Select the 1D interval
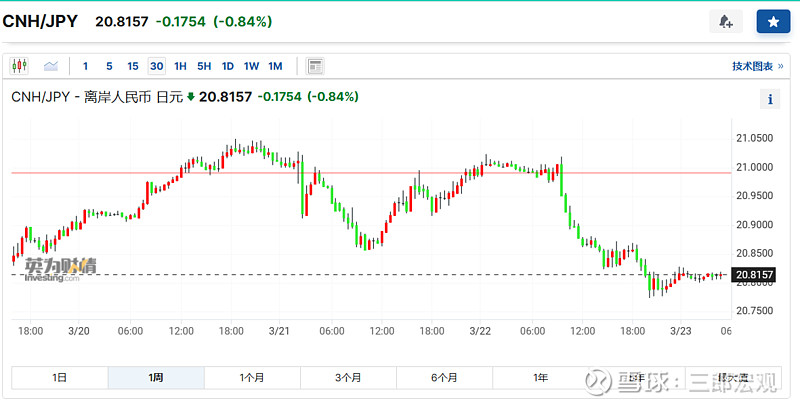The width and height of the screenshot is (800, 407). pos(228,66)
